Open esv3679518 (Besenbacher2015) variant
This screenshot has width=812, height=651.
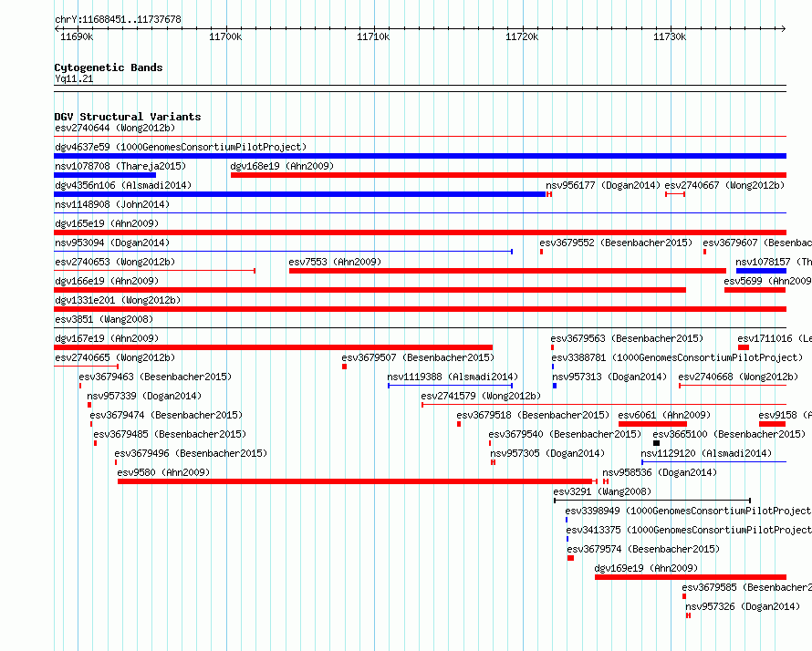tap(533, 415)
